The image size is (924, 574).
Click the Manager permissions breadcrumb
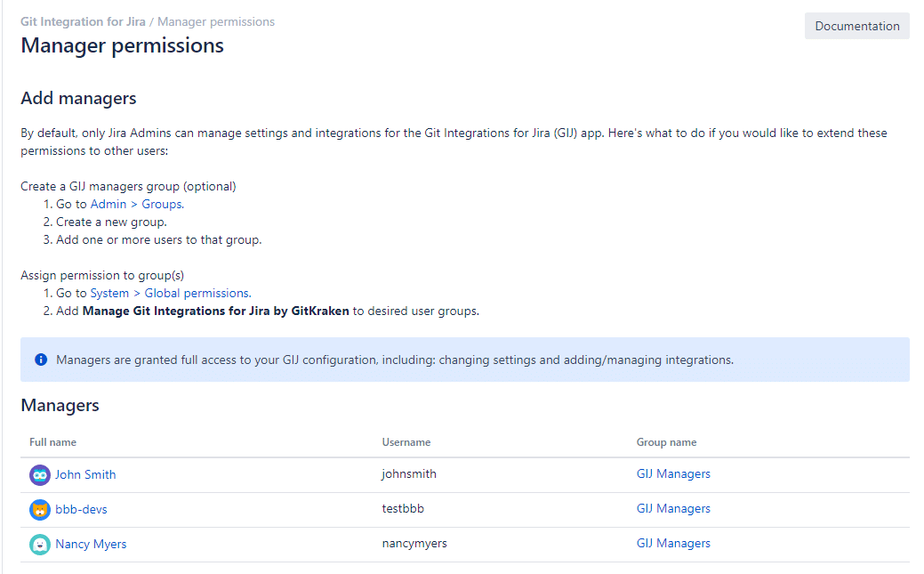[x=216, y=22]
